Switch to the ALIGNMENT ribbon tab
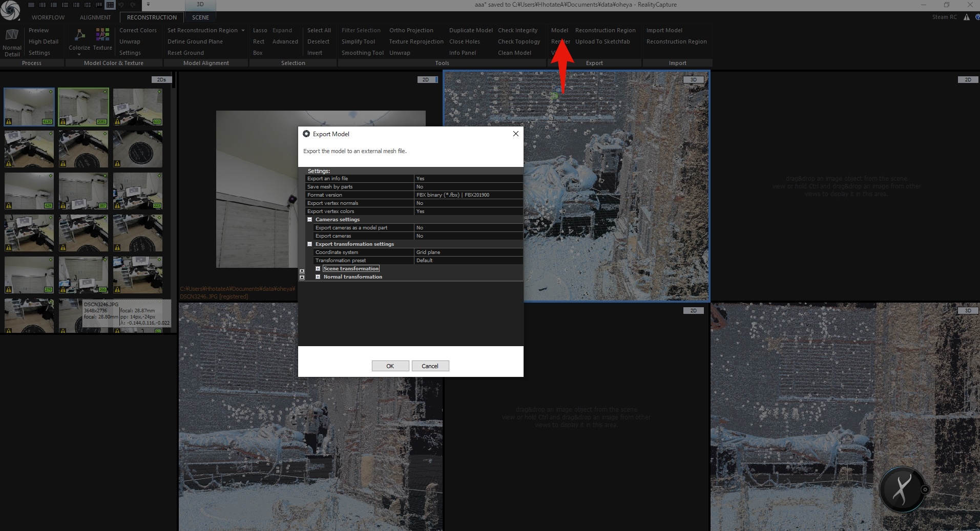This screenshot has width=980, height=531. tap(95, 17)
